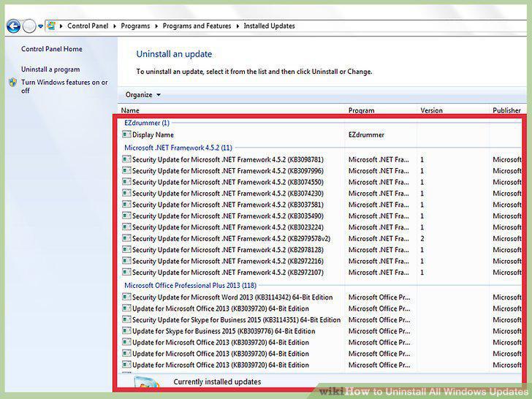
Task: Select Security Update .NET Framework 4.5.2 (KB3037581)
Action: [228, 205]
